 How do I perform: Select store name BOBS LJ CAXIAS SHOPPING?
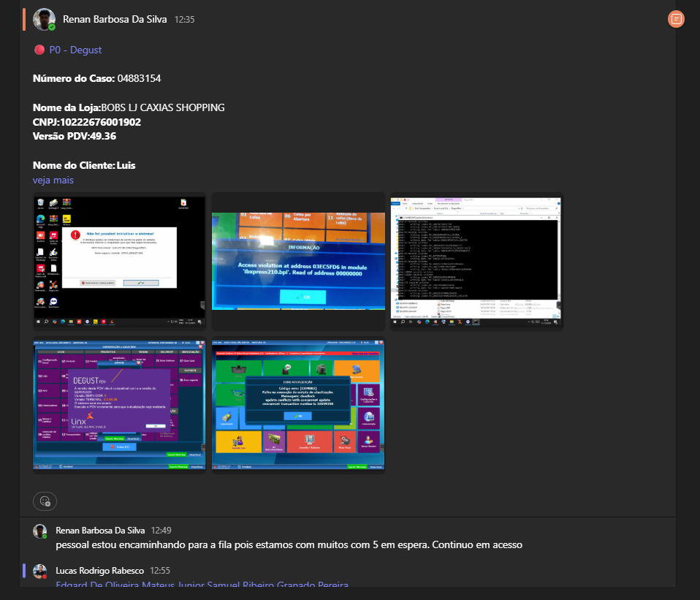(x=163, y=107)
